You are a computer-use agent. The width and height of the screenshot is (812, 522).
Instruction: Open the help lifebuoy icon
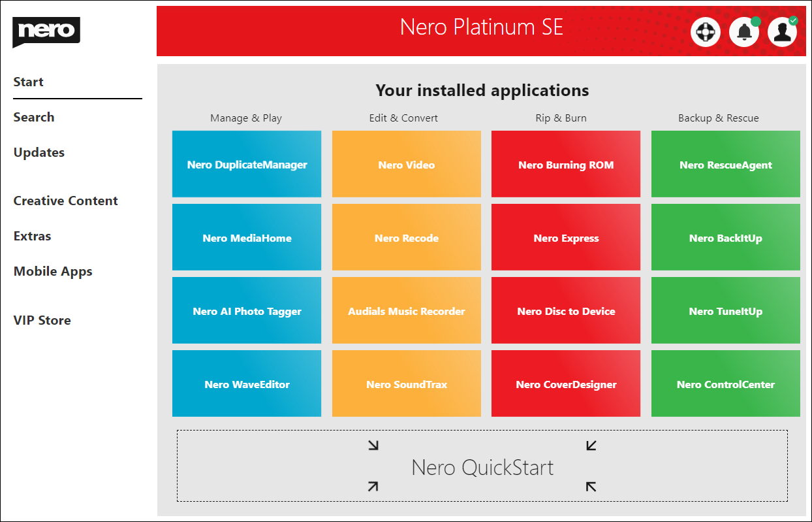point(705,32)
